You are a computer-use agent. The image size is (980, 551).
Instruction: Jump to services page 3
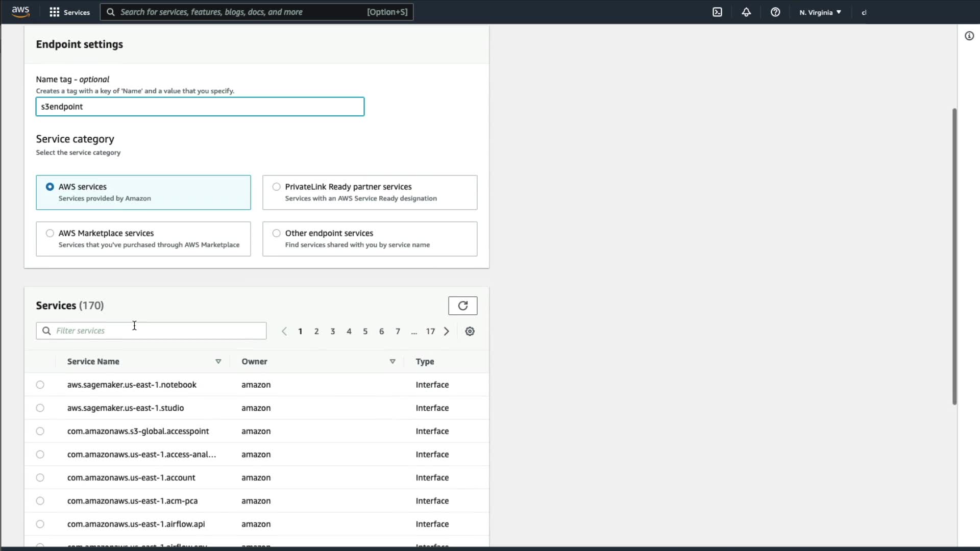(x=332, y=331)
